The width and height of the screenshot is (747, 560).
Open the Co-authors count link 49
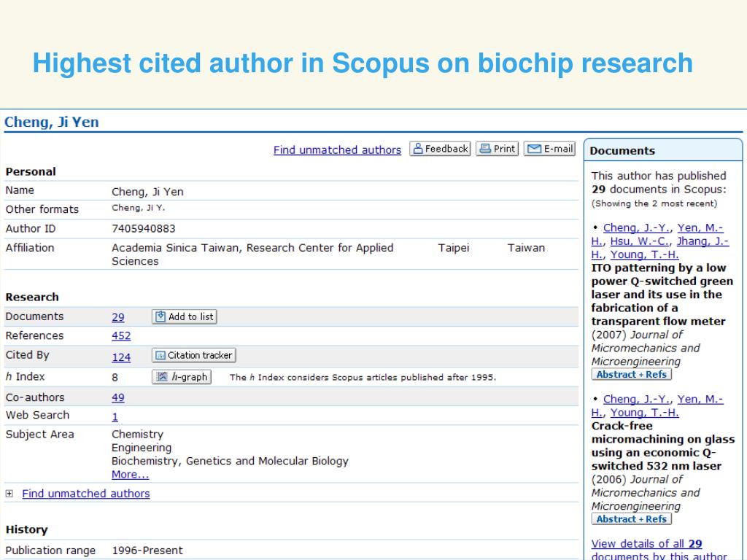[118, 397]
